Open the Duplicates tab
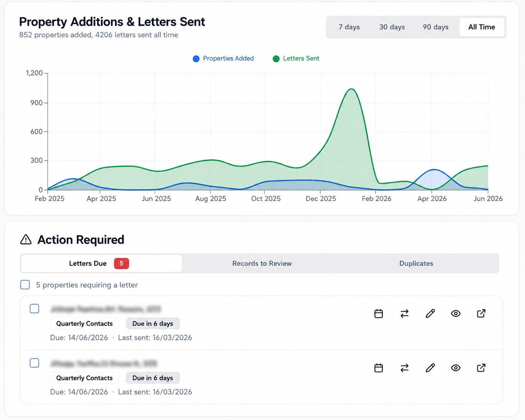 [416, 264]
